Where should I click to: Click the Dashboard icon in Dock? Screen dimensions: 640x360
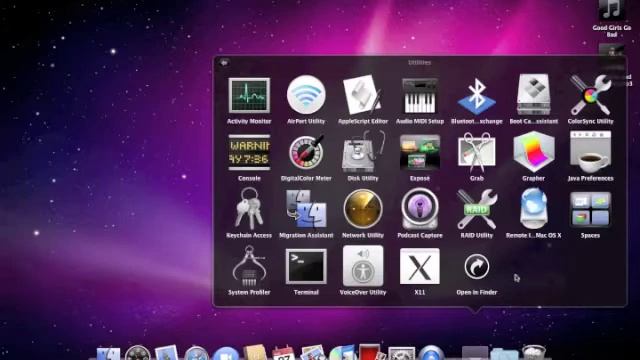pyautogui.click(x=138, y=353)
